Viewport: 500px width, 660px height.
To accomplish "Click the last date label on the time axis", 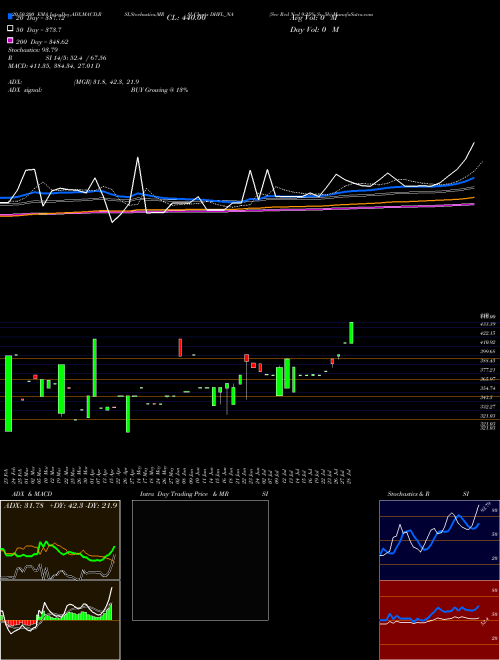I will coord(350,475).
